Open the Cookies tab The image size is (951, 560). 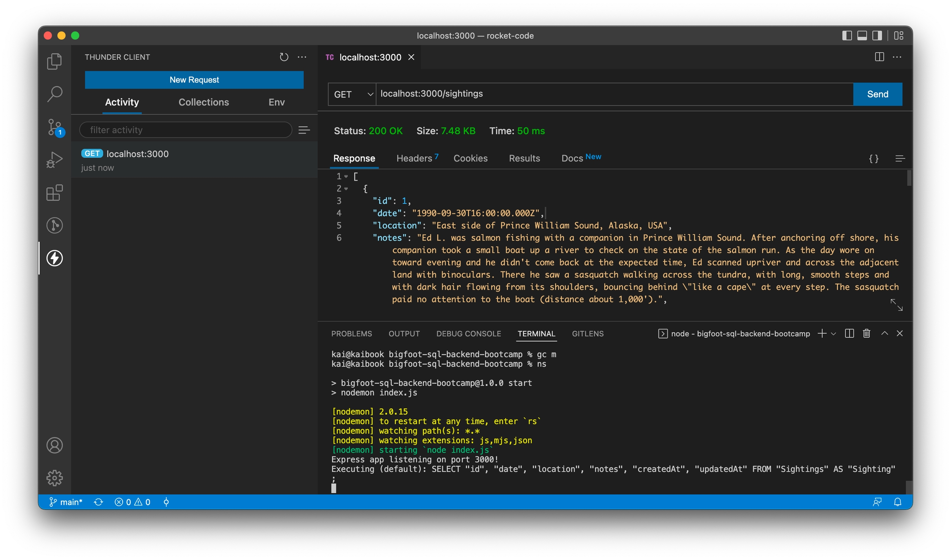point(471,158)
